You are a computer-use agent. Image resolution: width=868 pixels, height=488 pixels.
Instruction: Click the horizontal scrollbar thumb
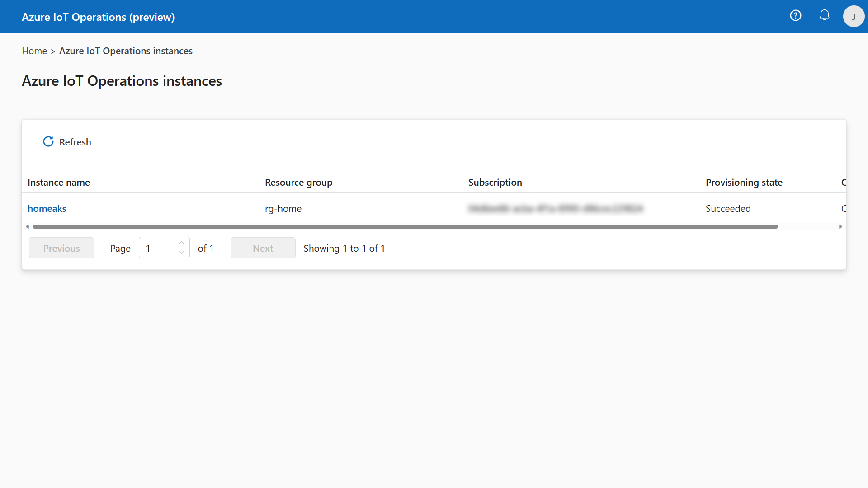[x=405, y=226]
